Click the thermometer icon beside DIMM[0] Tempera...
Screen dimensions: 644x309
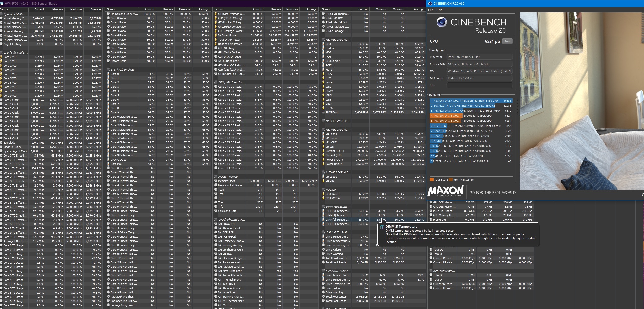[323, 211]
